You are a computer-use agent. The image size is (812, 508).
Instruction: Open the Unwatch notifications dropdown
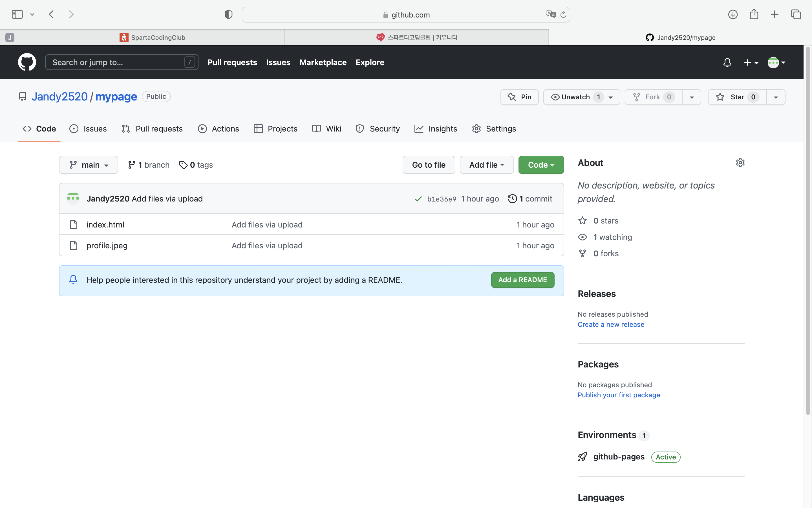pos(581,97)
